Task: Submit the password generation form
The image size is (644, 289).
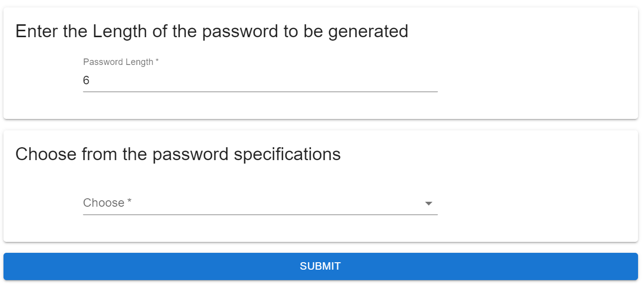Action: [321, 266]
